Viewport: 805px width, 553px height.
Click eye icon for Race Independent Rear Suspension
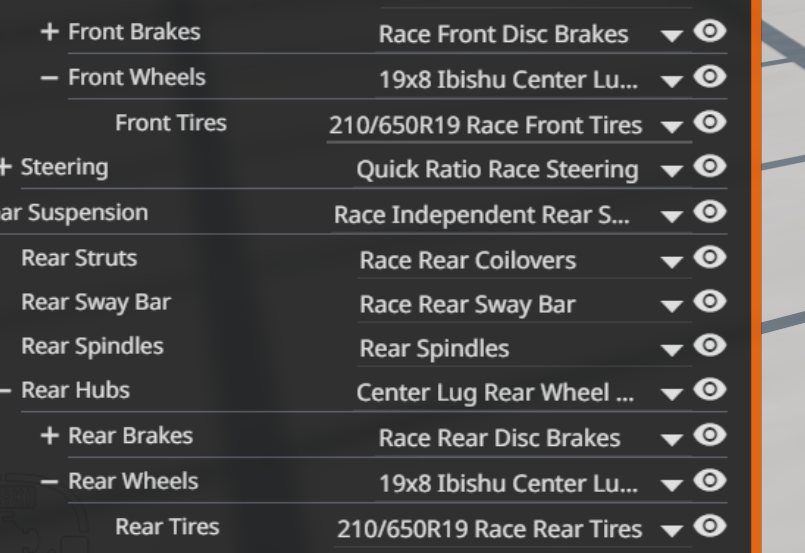tap(710, 212)
